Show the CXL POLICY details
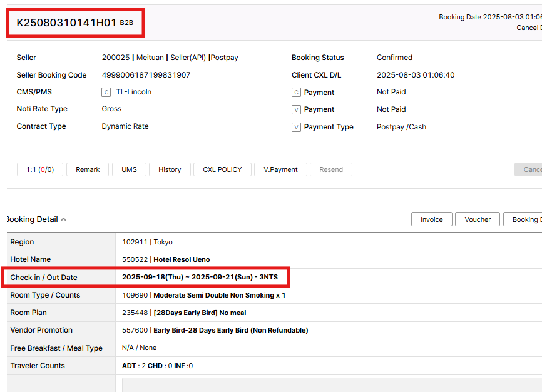Viewport: 542px width, 392px height. [x=222, y=169]
